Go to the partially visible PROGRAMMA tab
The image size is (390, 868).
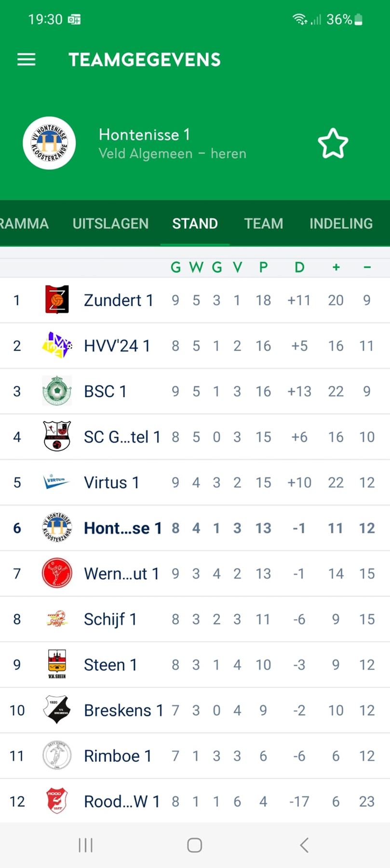[x=24, y=224]
